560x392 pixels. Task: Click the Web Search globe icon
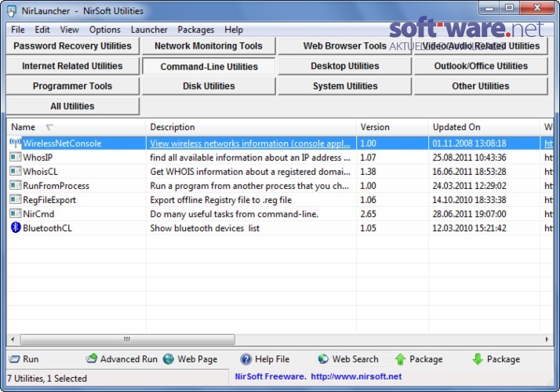[323, 359]
